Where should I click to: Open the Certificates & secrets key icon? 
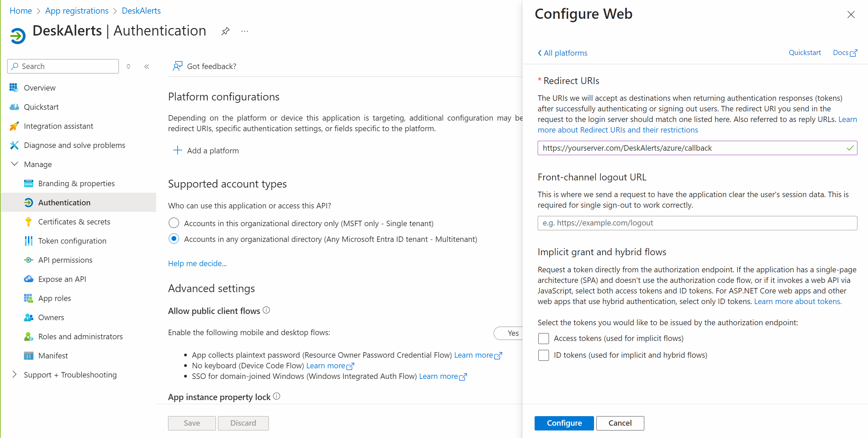click(28, 222)
